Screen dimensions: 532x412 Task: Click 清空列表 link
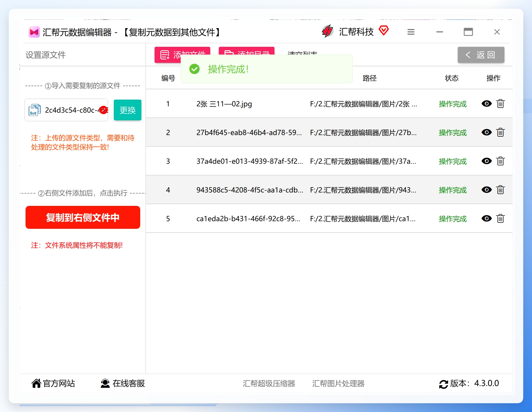click(302, 53)
